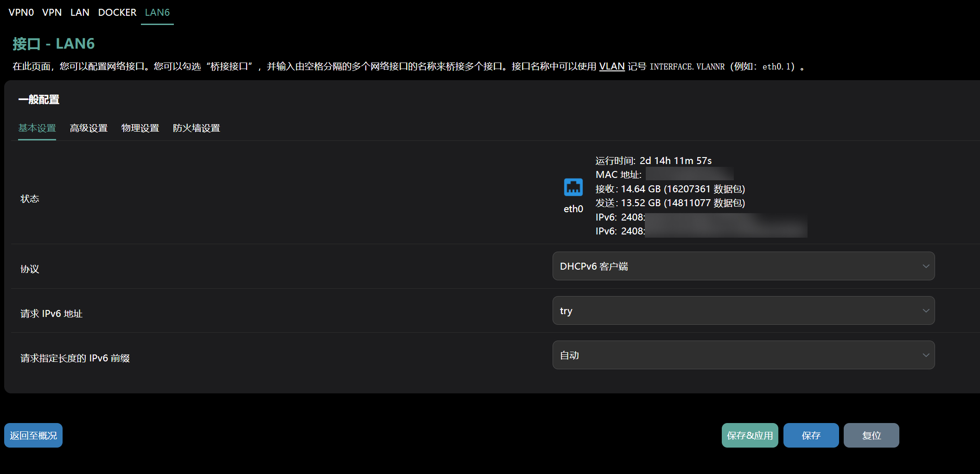This screenshot has width=980, height=474.
Task: Follow the VLAN link in description
Action: pyautogui.click(x=611, y=66)
